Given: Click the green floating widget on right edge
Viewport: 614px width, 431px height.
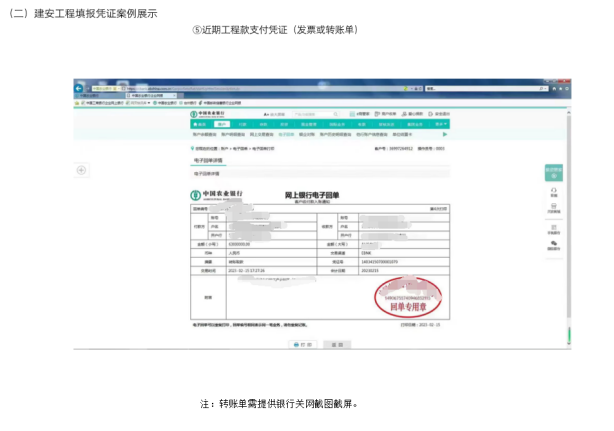Looking at the screenshot, I should 553,171.
